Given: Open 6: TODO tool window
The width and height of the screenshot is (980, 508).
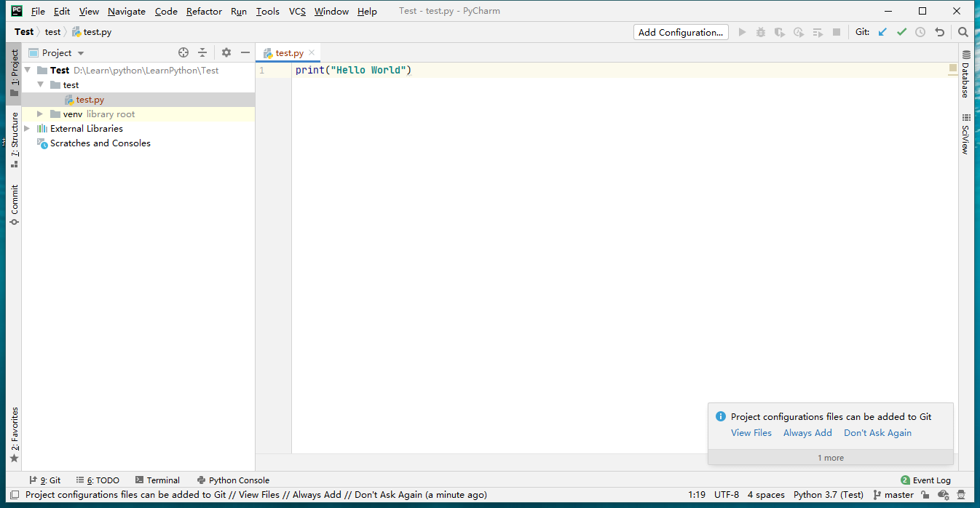Looking at the screenshot, I should point(98,480).
